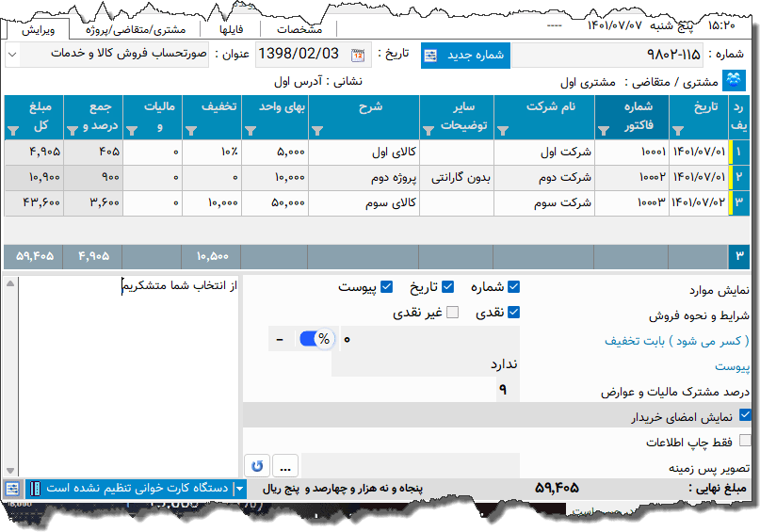
Task: Toggle the discount percent switch
Action: click(316, 339)
